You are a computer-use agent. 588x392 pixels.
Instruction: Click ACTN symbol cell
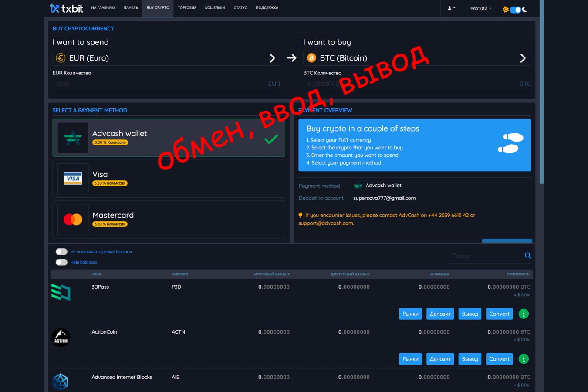pyautogui.click(x=178, y=332)
